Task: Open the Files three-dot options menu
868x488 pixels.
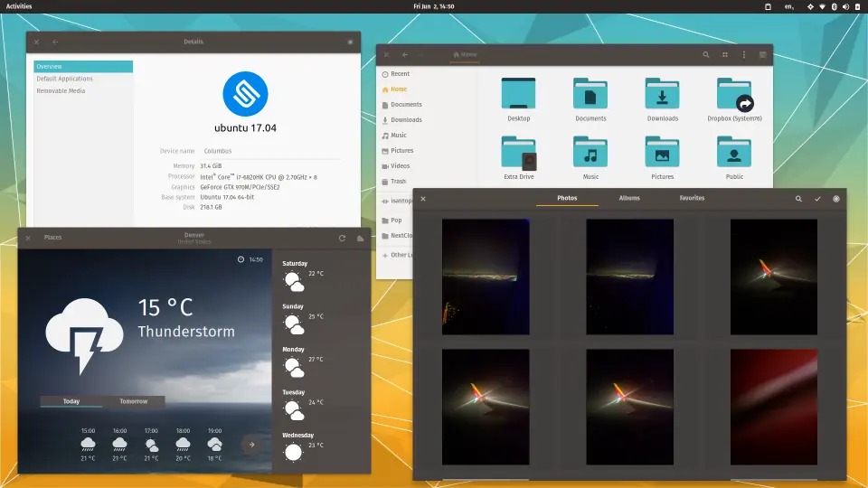Action: pyautogui.click(x=743, y=55)
